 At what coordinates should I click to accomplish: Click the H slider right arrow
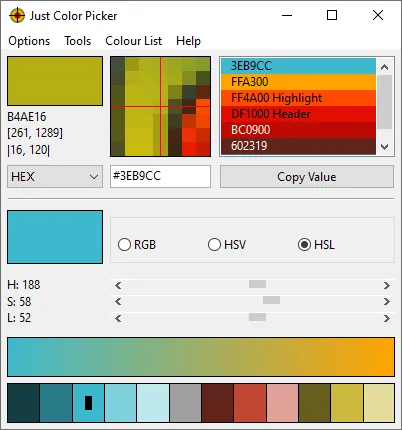387,285
